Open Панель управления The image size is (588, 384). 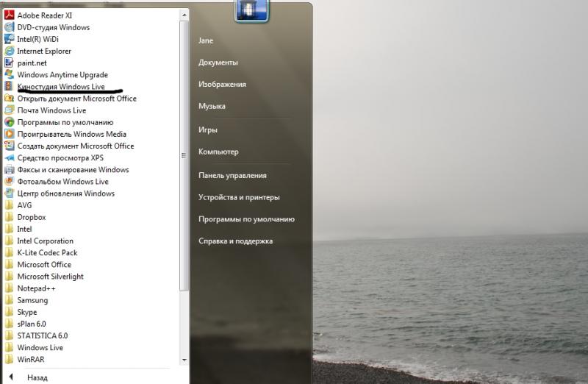(x=232, y=175)
